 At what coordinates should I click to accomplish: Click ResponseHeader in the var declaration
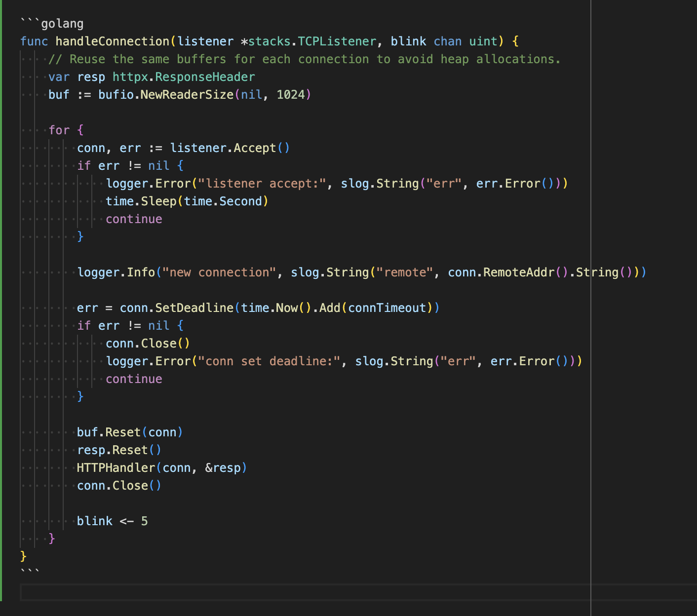[205, 77]
